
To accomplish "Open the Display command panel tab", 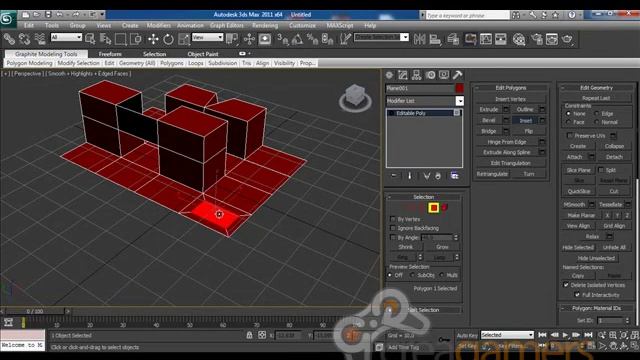I will point(444,75).
